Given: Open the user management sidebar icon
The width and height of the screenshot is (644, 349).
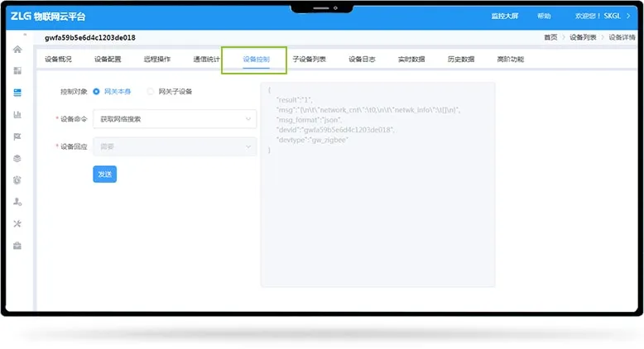Looking at the screenshot, I should tap(17, 201).
